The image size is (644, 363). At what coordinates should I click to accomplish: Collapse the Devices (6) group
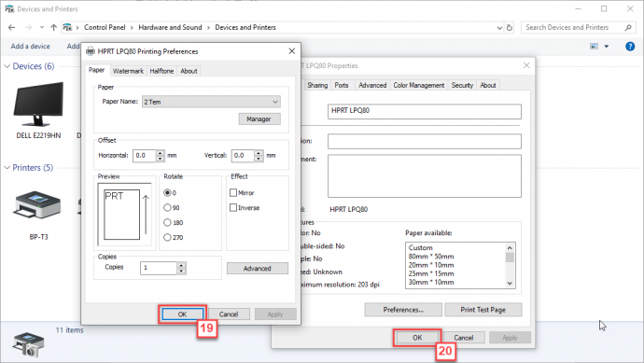(7, 66)
